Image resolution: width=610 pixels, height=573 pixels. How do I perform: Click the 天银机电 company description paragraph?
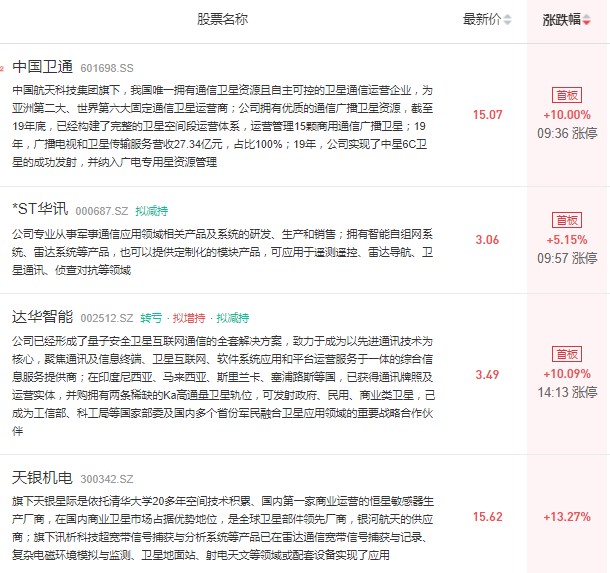223,528
